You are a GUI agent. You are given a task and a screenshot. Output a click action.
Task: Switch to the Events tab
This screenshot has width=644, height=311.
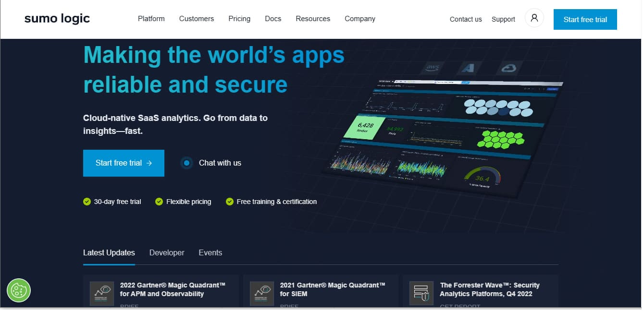(211, 252)
